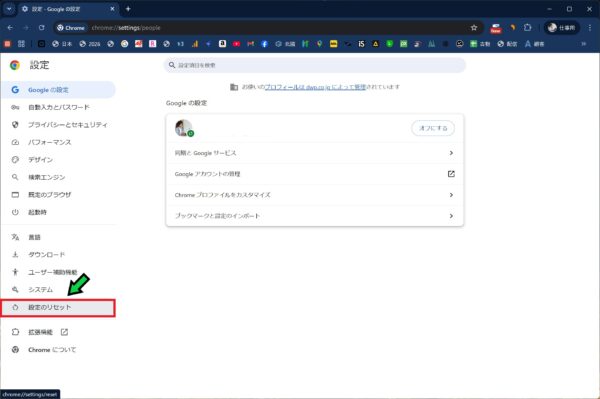Close the 設定 tab
The width and height of the screenshot is (600, 399).
pyautogui.click(x=112, y=8)
